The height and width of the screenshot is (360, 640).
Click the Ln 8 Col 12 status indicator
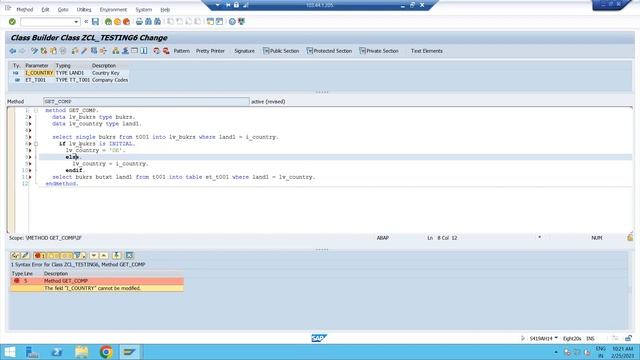(x=442, y=238)
